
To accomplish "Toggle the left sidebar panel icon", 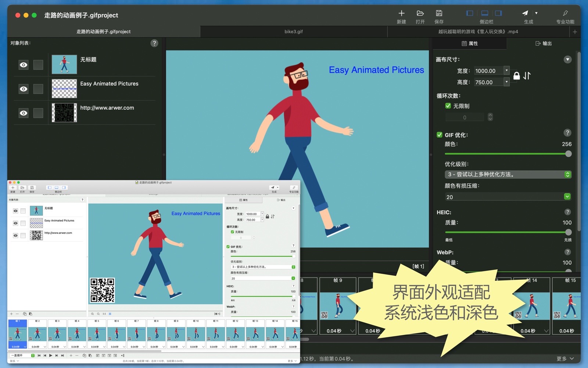I will click(470, 13).
